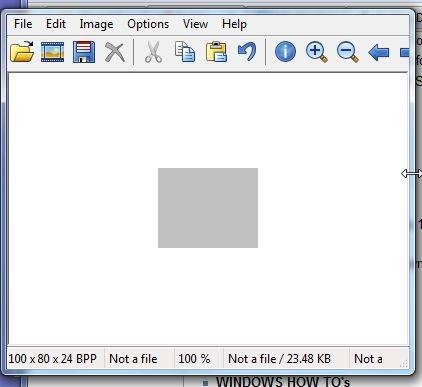Click 'Not a file / 23.48 KB' status entry
Screen dimensions: 422x387
coord(279,359)
